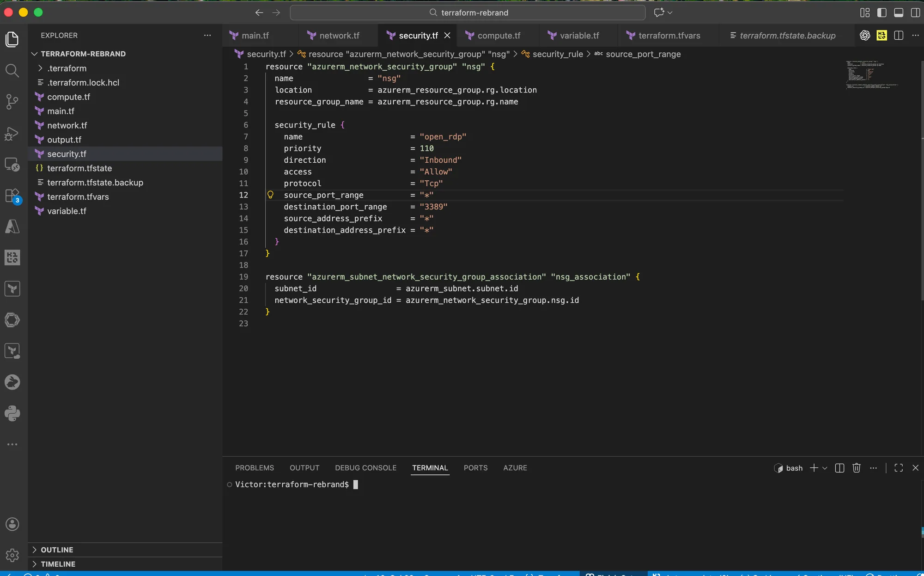Switch to the network.tf editor tab

pos(339,36)
